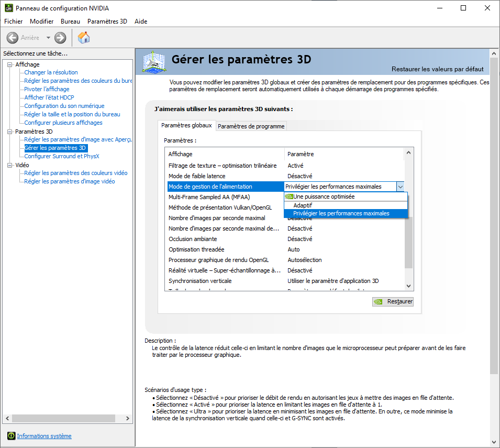Open the home page house icon
This screenshot has height=448, width=500.
pyautogui.click(x=84, y=38)
